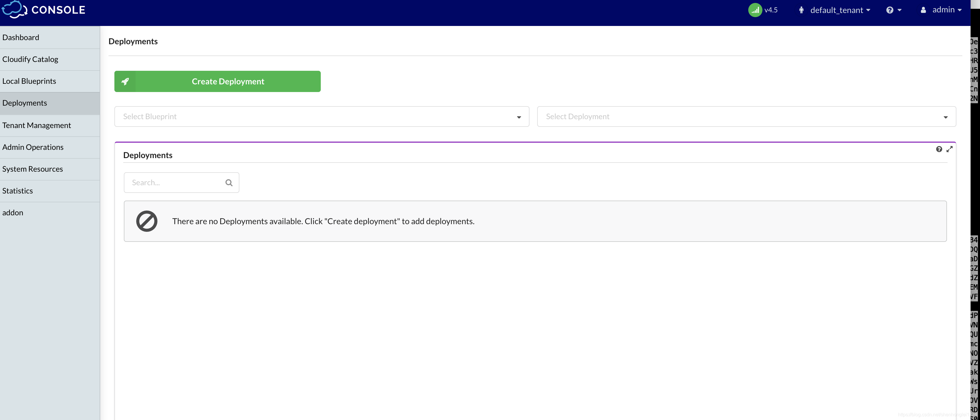Expand the help menu caret

(x=899, y=10)
